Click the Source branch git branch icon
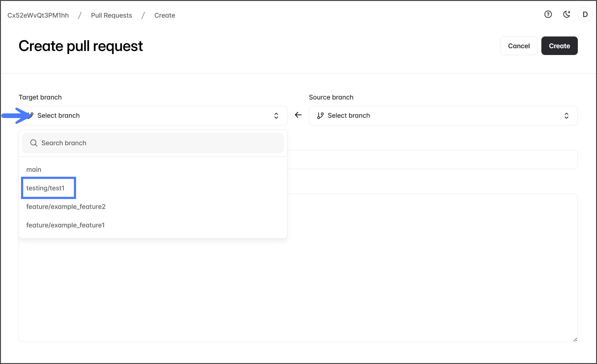The image size is (597, 364). [320, 116]
